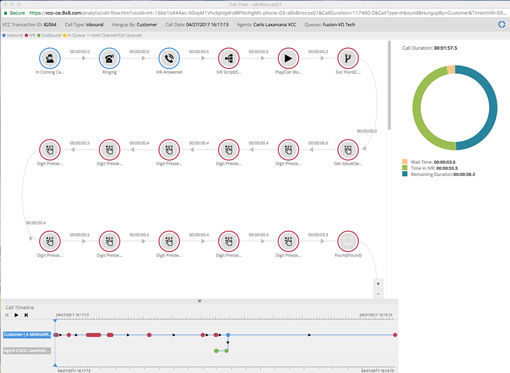The image size is (510, 373).
Task: Click the IVR legend entry
Action: pyautogui.click(x=30, y=35)
